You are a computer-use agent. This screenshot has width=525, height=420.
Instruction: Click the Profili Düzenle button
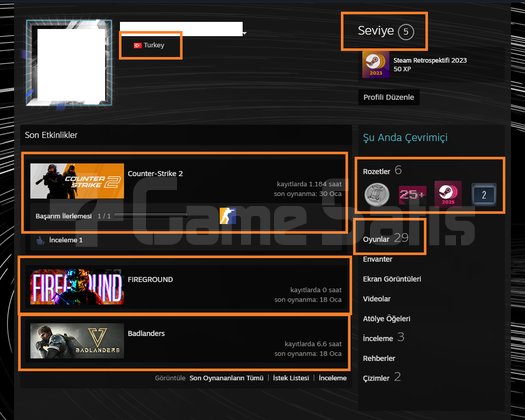pyautogui.click(x=389, y=97)
